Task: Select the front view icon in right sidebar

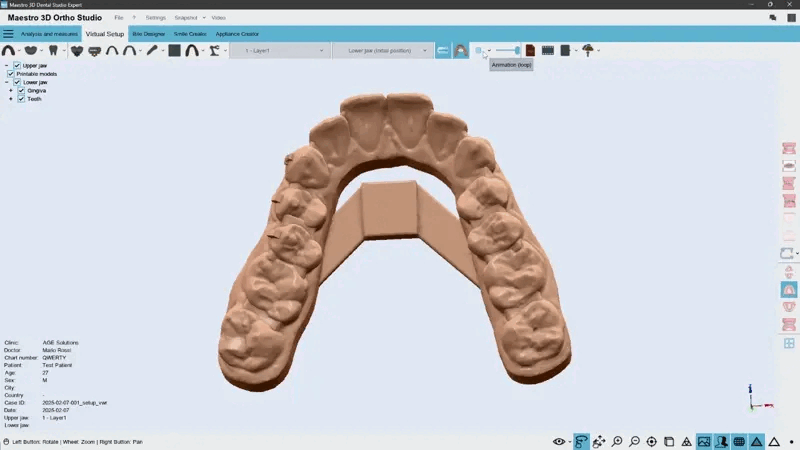Action: pyautogui.click(x=789, y=148)
